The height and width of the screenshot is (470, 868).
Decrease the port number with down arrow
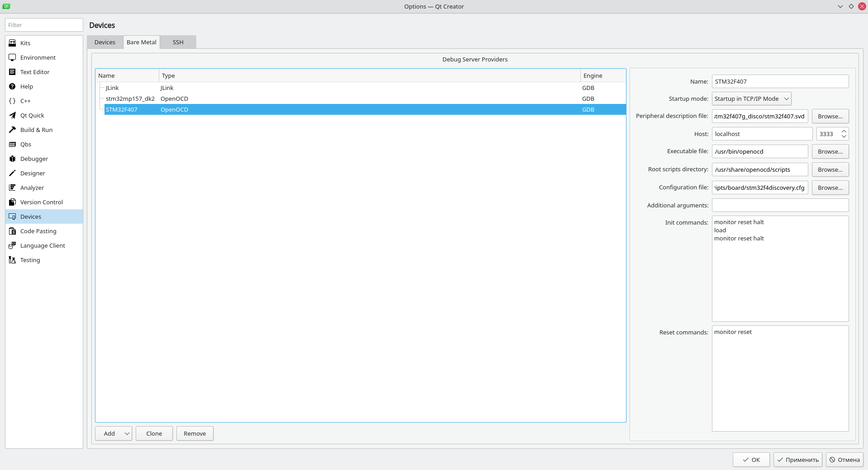844,136
